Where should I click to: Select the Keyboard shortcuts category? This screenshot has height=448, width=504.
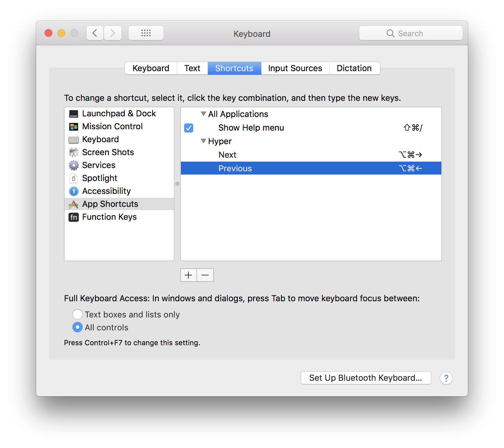pyautogui.click(x=100, y=139)
